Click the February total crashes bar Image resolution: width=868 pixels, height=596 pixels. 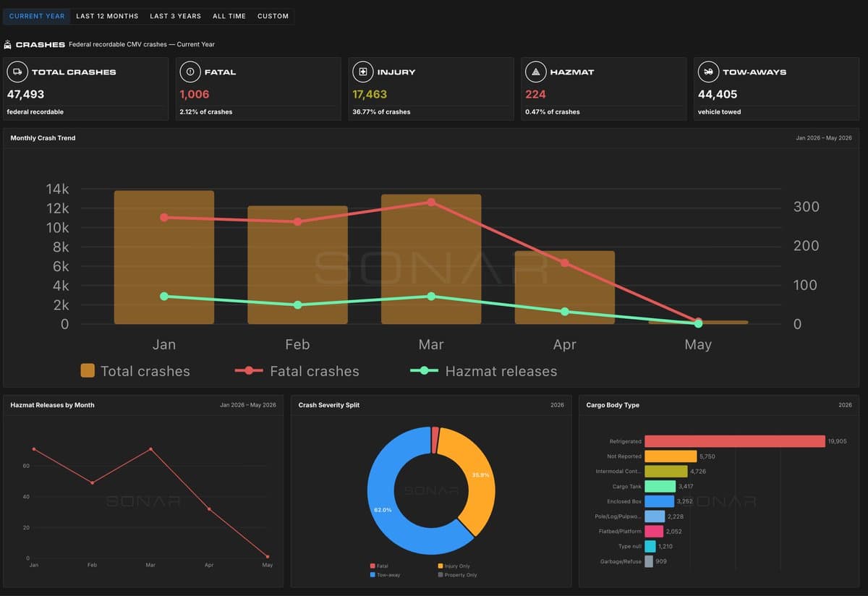[x=297, y=265]
